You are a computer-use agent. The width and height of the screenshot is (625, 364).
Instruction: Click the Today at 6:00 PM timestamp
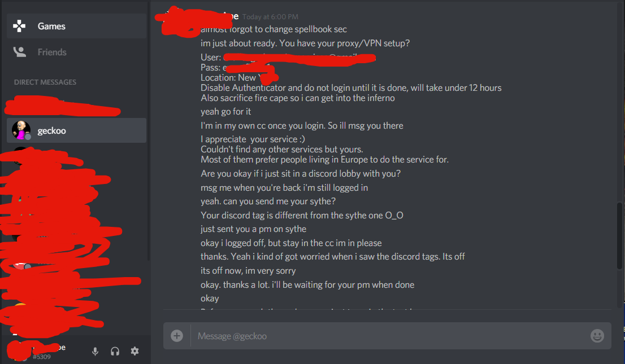[x=270, y=17]
